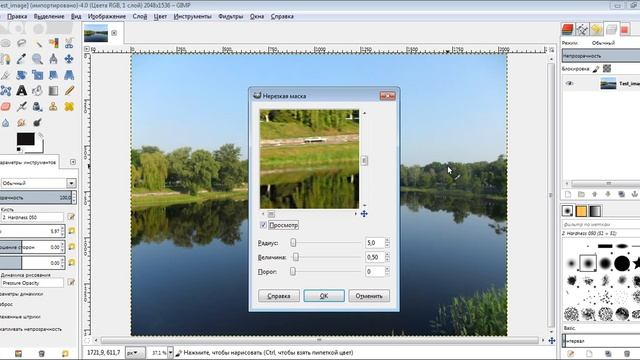Open the tool options tab configuration menu
Image resolution: width=640 pixels, height=360 pixels.
pyautogui.click(x=73, y=162)
